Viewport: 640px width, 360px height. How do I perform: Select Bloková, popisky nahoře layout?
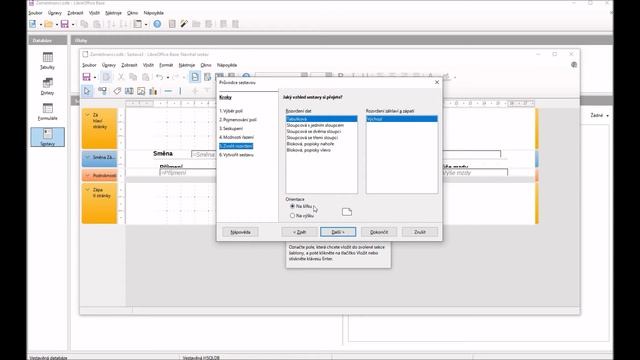click(x=322, y=144)
